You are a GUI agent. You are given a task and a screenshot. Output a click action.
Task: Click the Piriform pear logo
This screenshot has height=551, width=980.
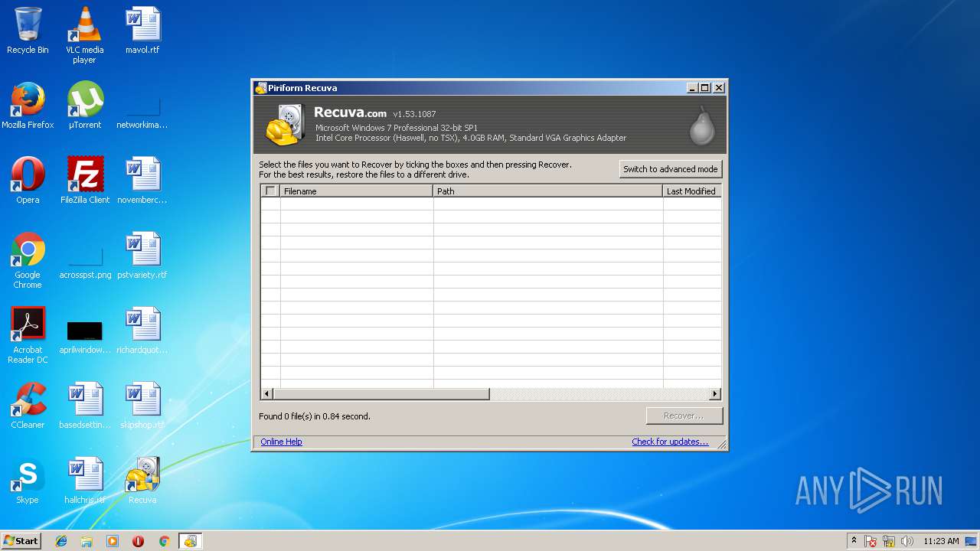(701, 126)
